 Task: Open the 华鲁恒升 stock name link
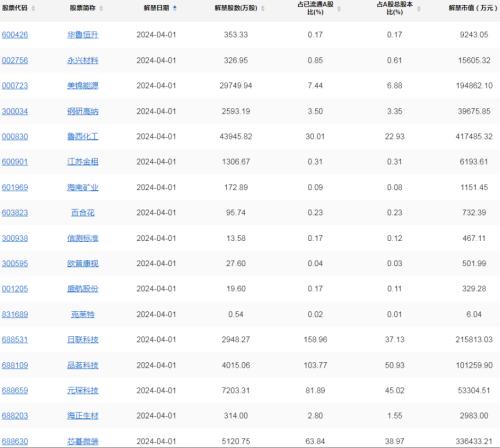[83, 35]
